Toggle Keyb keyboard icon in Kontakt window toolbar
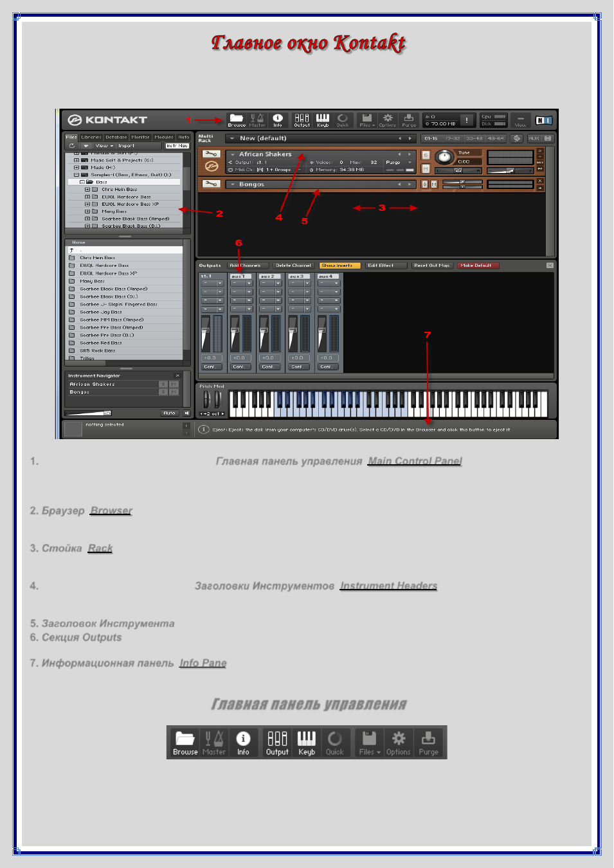The height and width of the screenshot is (868, 614). click(323, 120)
